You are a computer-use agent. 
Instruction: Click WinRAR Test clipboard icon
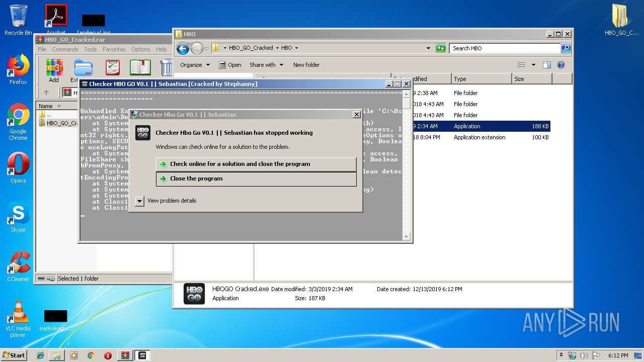113,67
